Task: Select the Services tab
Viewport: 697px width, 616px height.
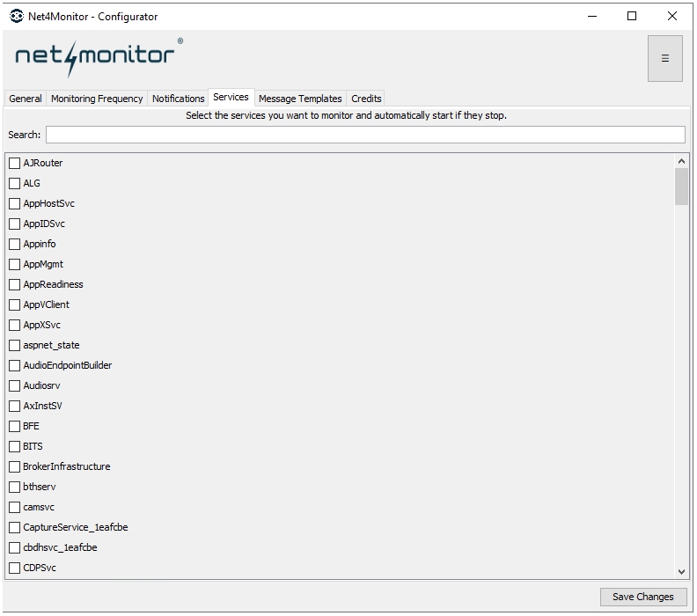Action: tap(231, 97)
